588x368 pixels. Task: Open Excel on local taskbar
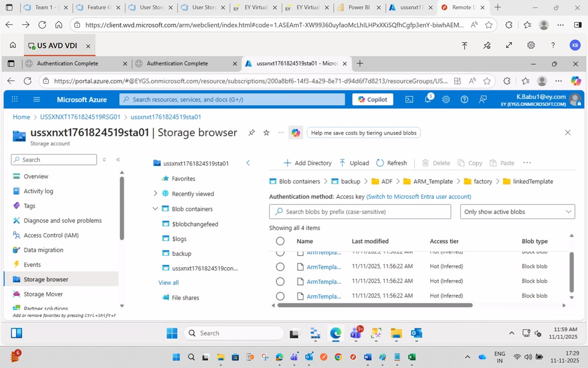pyautogui.click(x=412, y=357)
